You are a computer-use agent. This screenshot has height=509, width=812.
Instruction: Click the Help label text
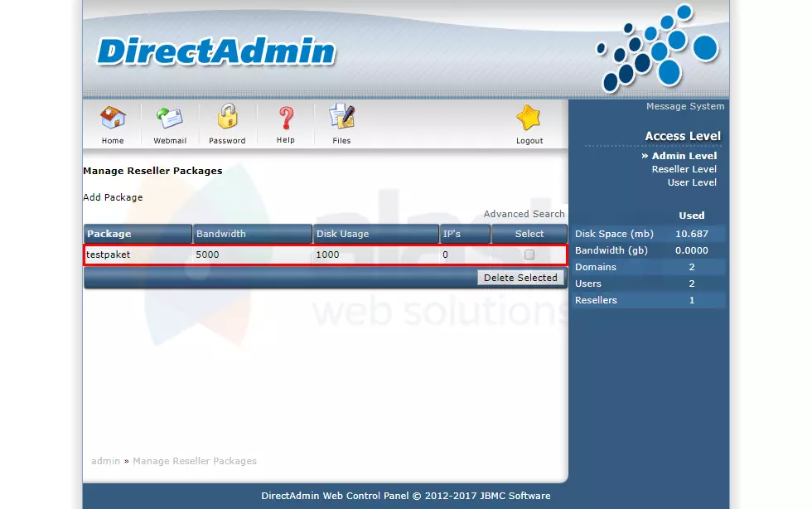(x=285, y=140)
